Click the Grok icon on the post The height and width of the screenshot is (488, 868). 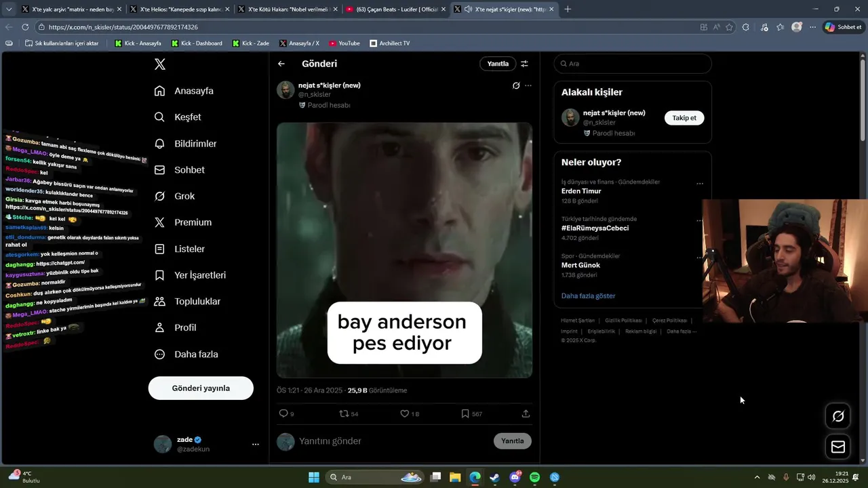(x=516, y=85)
